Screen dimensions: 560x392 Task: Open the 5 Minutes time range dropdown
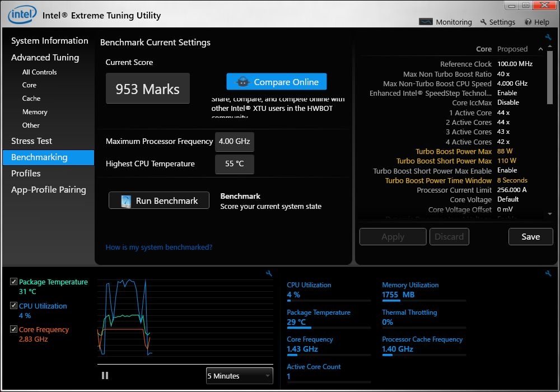[x=239, y=376]
